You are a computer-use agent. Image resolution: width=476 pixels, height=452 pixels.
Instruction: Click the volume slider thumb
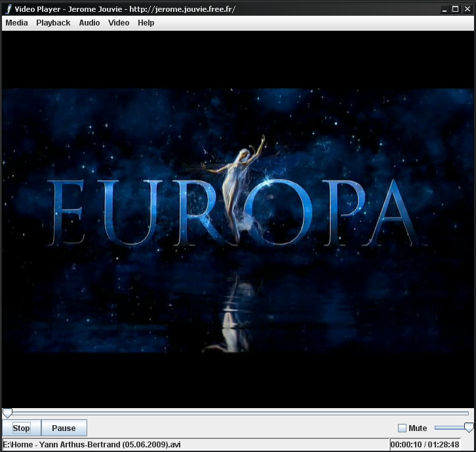point(469,428)
